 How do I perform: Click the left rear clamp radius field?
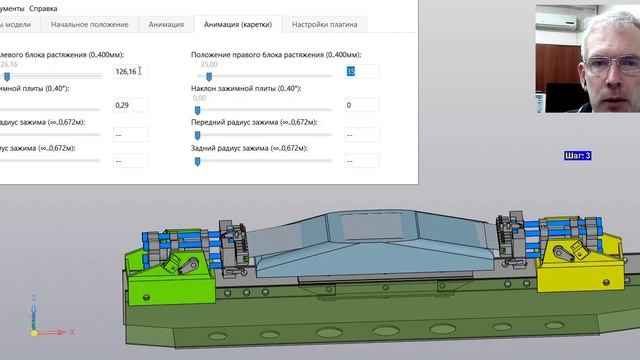coord(131,161)
